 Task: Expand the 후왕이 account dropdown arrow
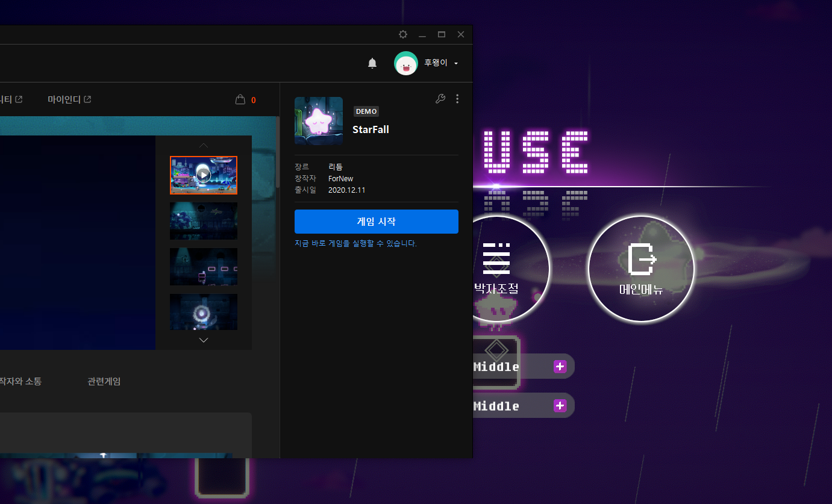click(x=456, y=63)
